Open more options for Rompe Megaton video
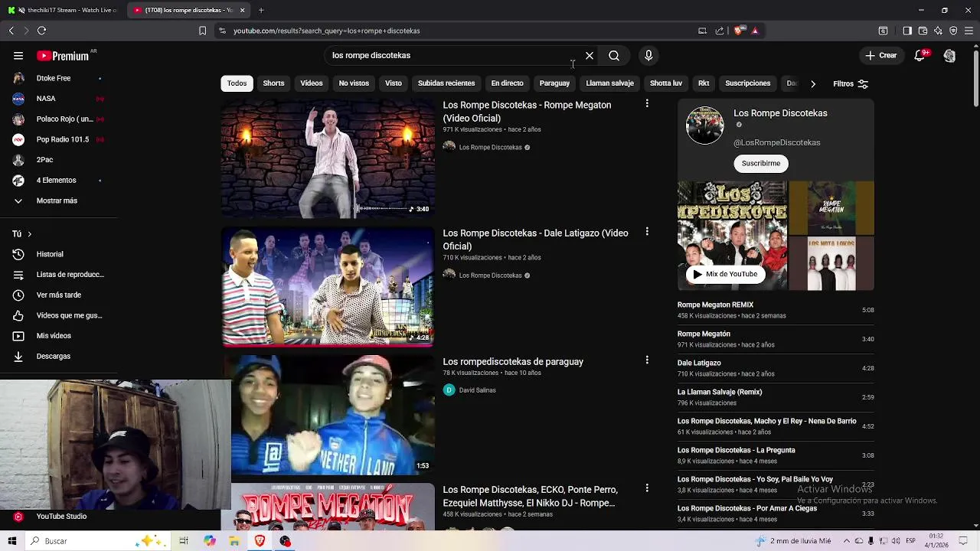 (x=647, y=103)
